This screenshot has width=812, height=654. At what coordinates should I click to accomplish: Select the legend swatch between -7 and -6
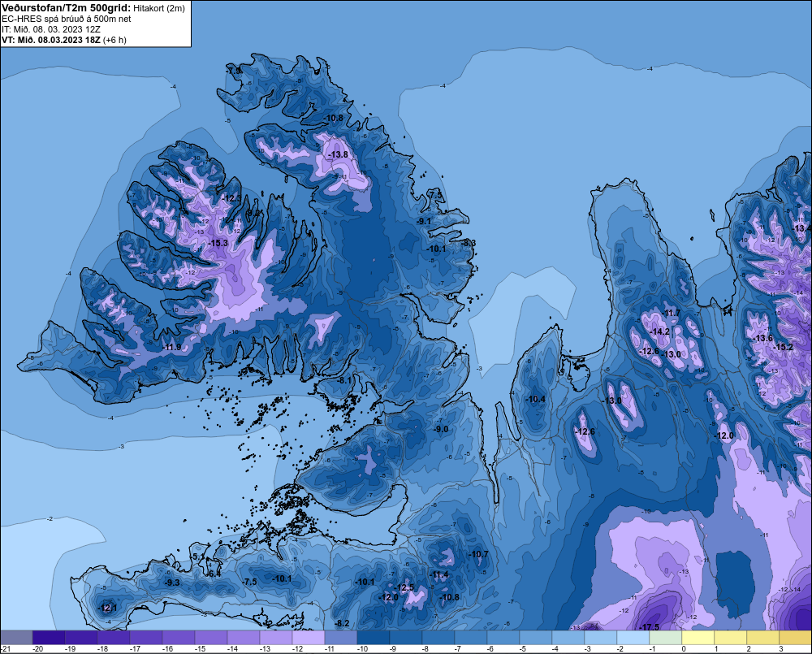(471, 637)
